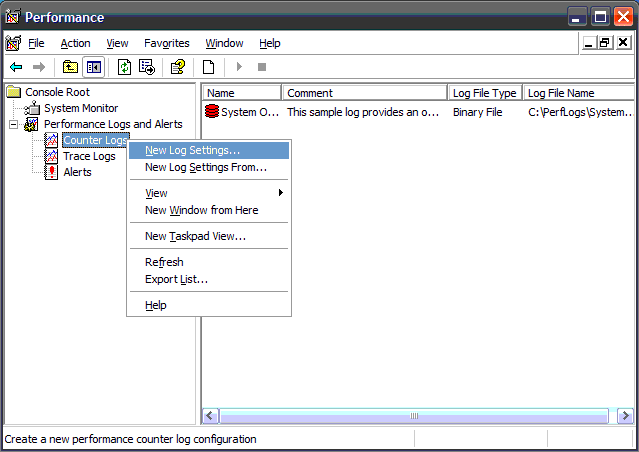Click the Help toolbar icon
The height and width of the screenshot is (452, 639).
coord(178,67)
